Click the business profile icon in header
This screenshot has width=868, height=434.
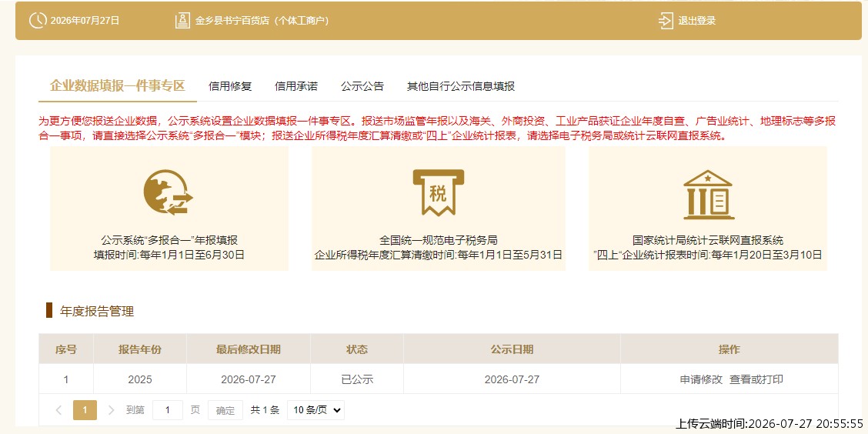[182, 21]
